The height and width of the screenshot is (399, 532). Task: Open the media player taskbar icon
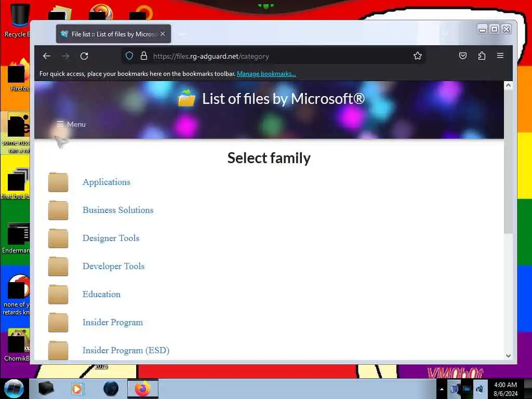click(x=77, y=389)
